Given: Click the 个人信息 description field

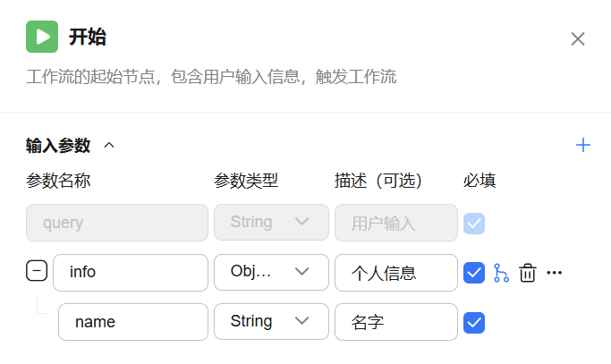Looking at the screenshot, I should tap(395, 272).
